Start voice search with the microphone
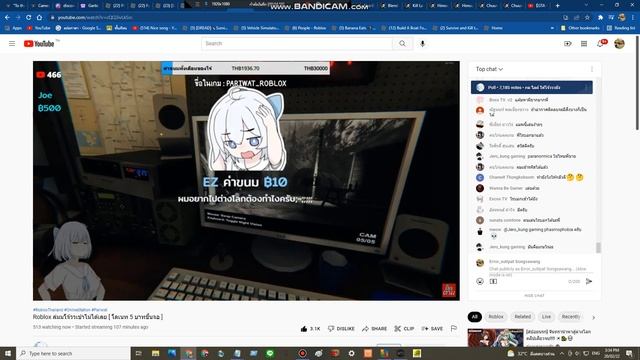 (422, 43)
